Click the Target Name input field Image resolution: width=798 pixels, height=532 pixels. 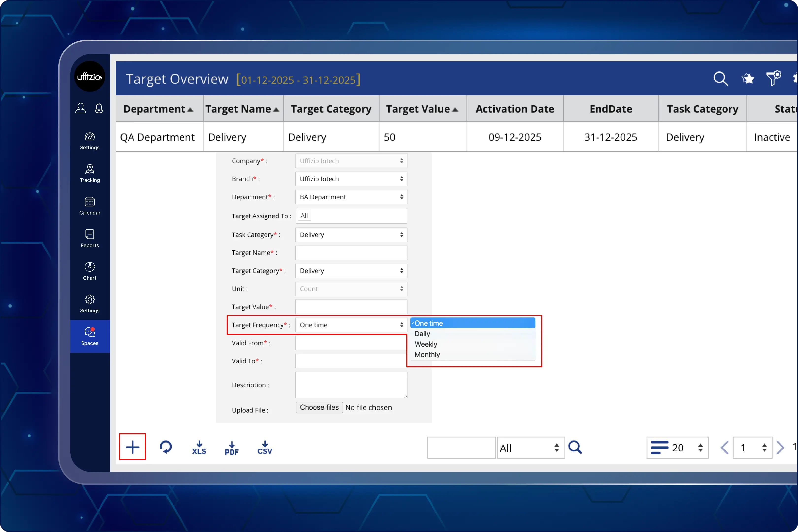point(351,253)
